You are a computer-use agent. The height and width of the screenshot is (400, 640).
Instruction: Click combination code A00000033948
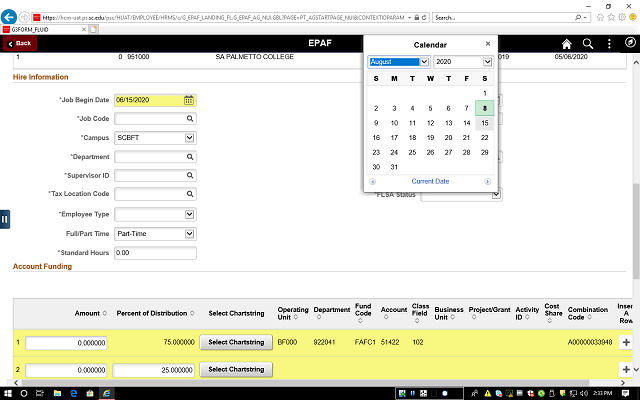590,342
